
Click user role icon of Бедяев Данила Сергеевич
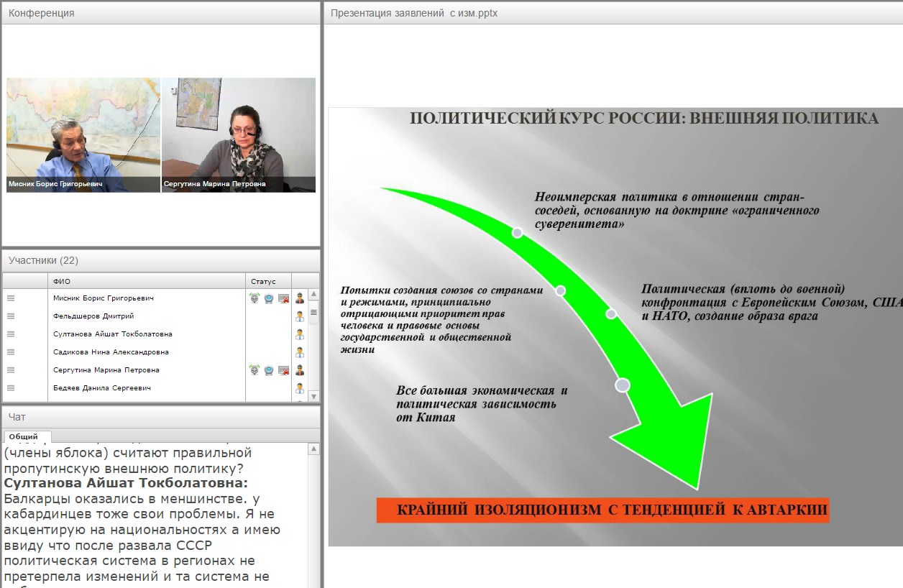point(300,388)
